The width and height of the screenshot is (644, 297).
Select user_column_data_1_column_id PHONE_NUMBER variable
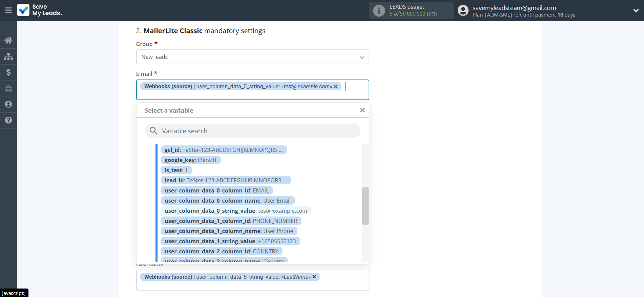click(231, 221)
